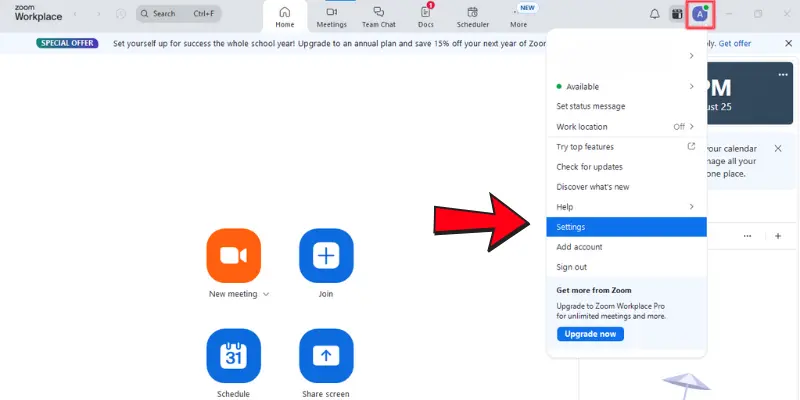Choose Check for updates
Image resolution: width=800 pixels, height=400 pixels.
627,167
